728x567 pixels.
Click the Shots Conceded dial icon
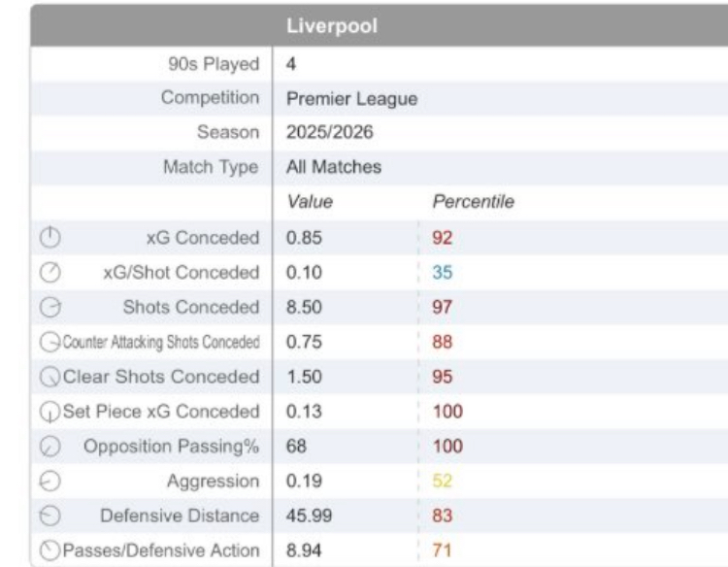click(x=55, y=307)
